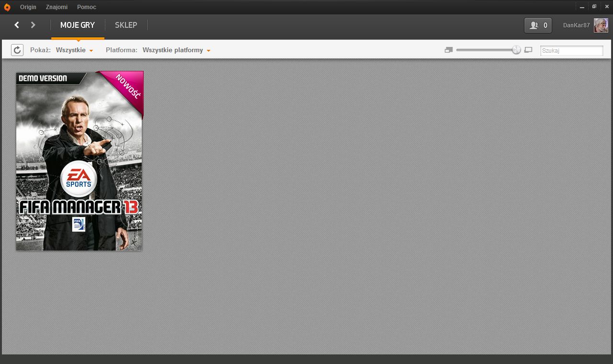Focus the Szukaj search field

point(571,50)
